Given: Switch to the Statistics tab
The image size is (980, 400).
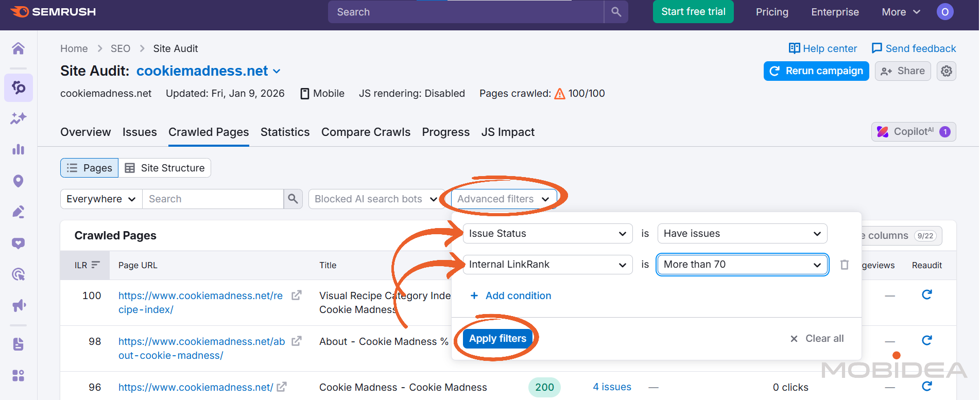Looking at the screenshot, I should (285, 132).
